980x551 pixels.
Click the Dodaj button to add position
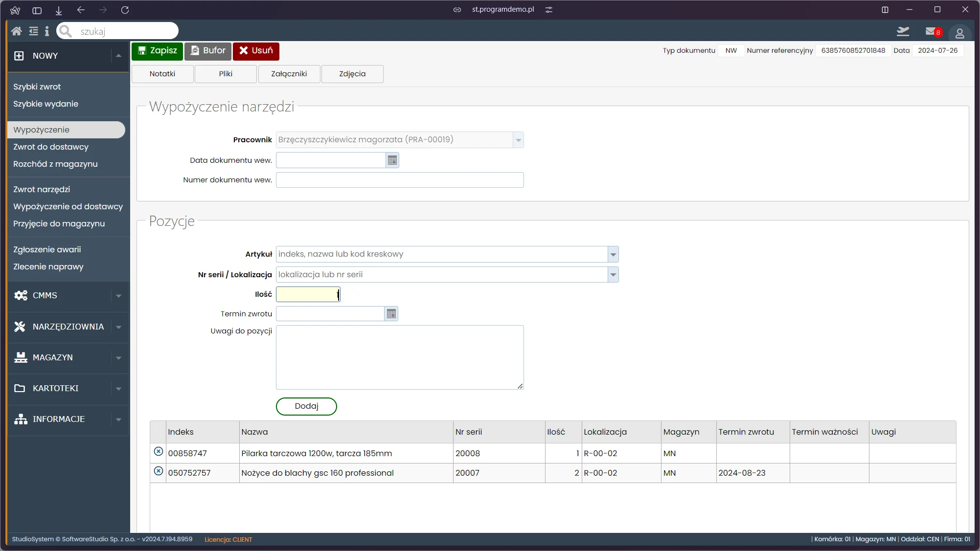307,406
